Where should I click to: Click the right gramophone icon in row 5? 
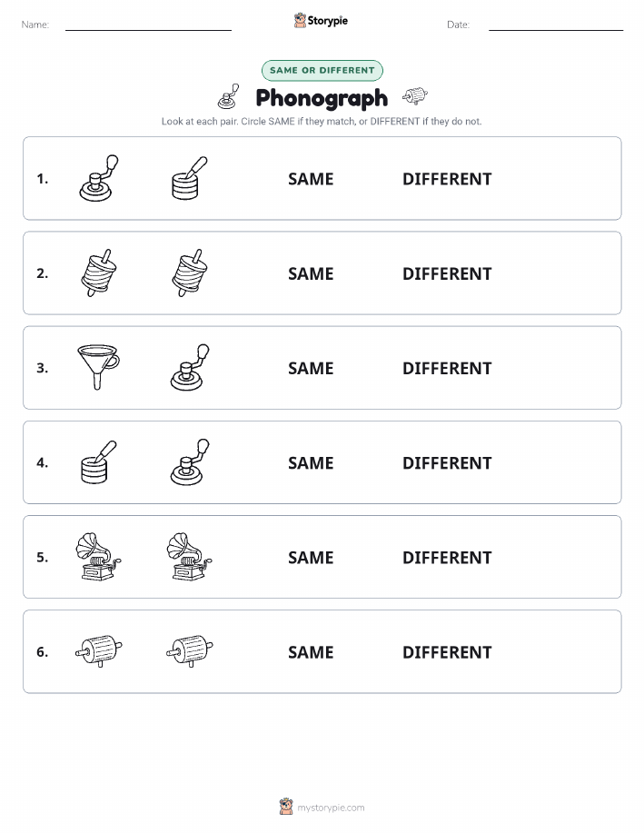click(190, 557)
